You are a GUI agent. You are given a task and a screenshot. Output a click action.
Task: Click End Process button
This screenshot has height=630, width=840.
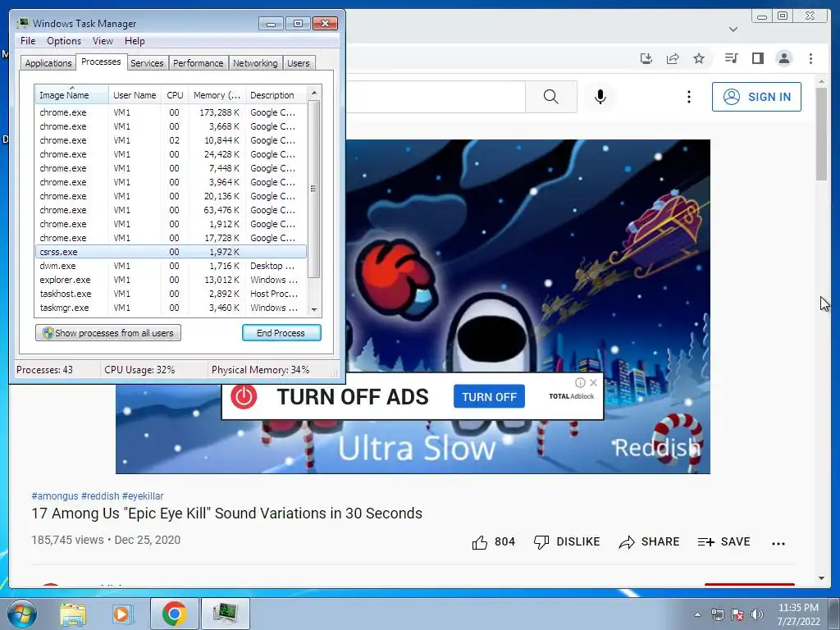click(x=281, y=333)
